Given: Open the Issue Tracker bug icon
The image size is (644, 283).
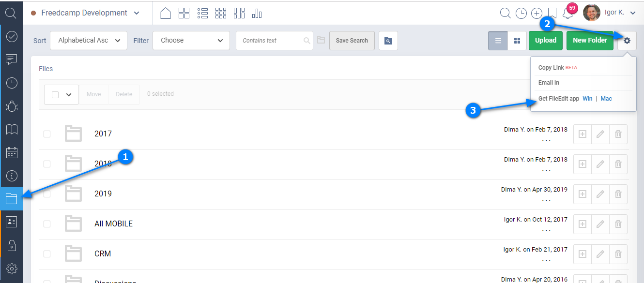Looking at the screenshot, I should [x=12, y=106].
